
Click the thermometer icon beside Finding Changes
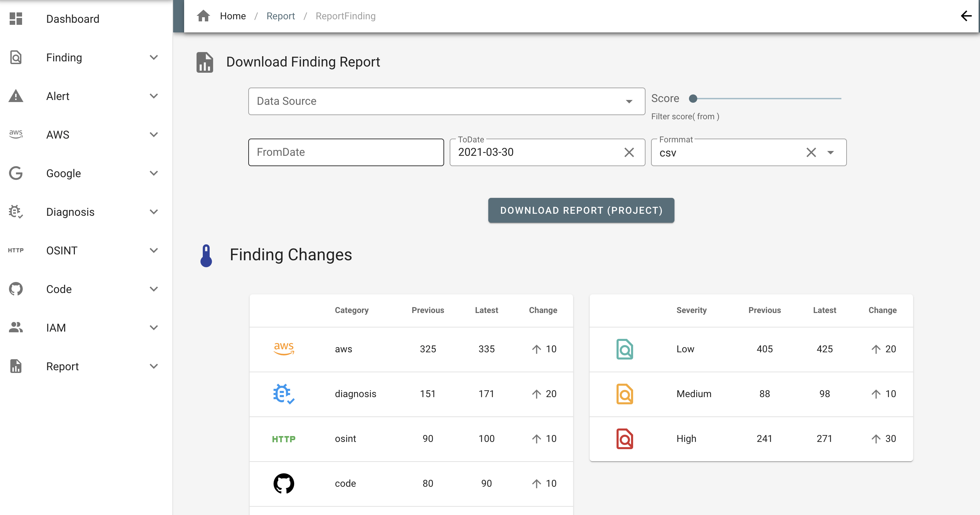click(x=206, y=255)
